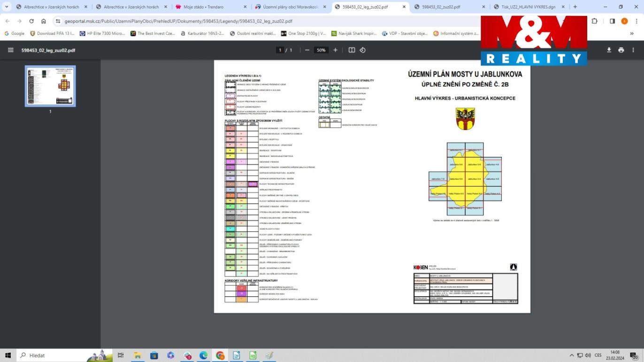The image size is (644, 362).
Task: Open the VDP - Stavební obje bookmark
Action: tap(405, 34)
